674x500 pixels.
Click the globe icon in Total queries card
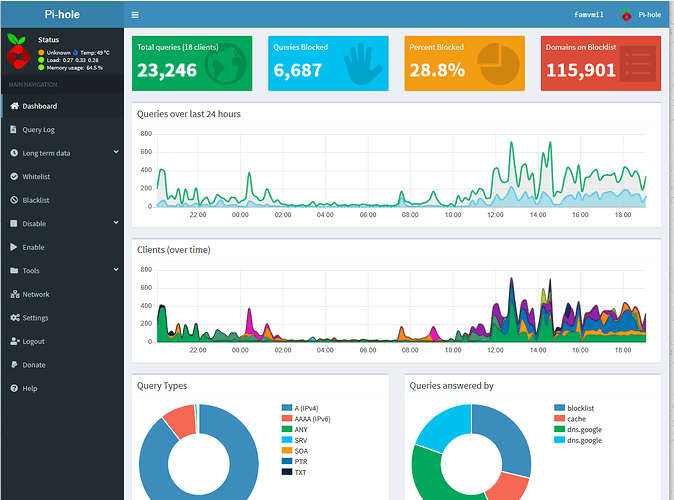[x=226, y=64]
